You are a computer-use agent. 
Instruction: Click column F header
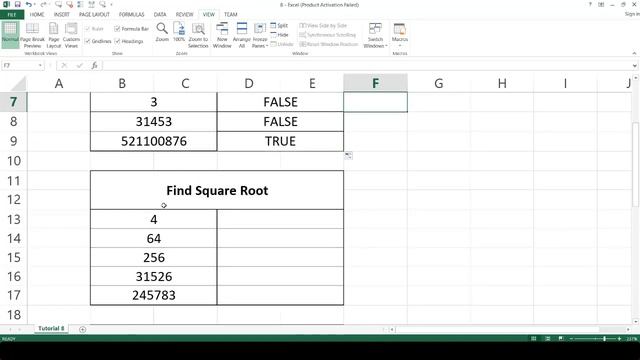(x=376, y=83)
